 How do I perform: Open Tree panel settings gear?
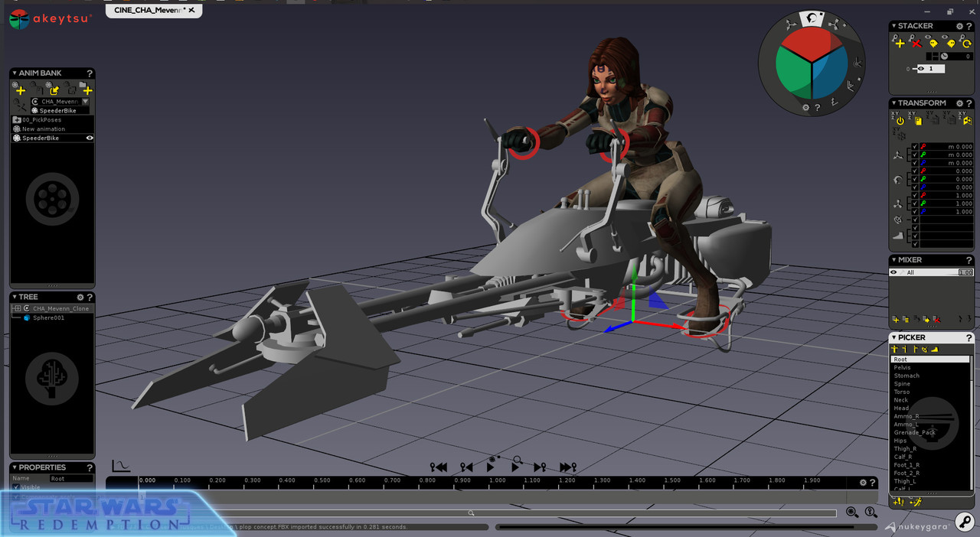[80, 297]
